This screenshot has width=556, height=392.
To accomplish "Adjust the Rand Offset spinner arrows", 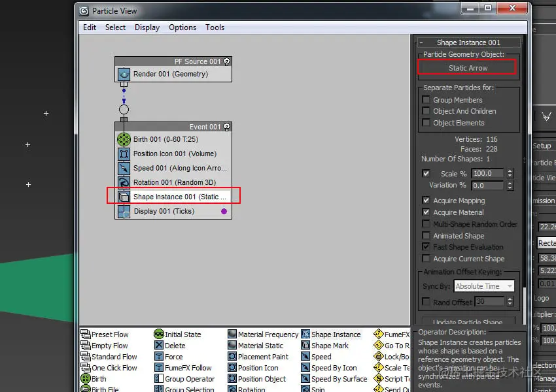I will point(510,302).
